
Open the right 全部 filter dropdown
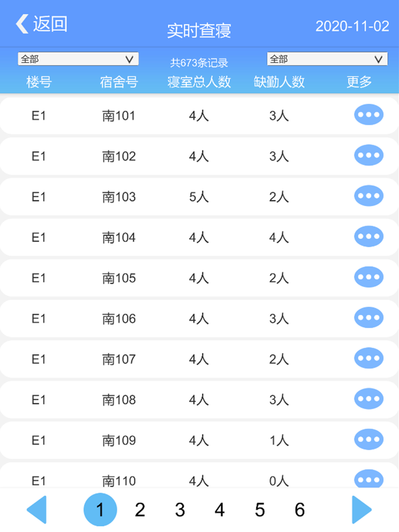pos(326,59)
